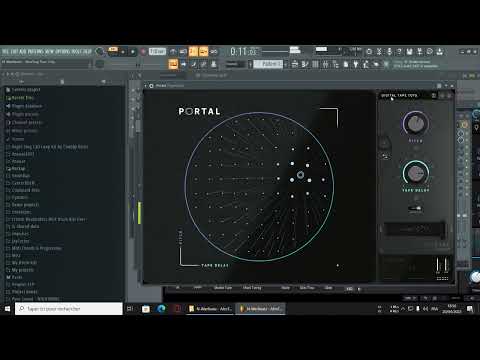Open the HELP menu
480x360 pixels.
tap(87, 52)
